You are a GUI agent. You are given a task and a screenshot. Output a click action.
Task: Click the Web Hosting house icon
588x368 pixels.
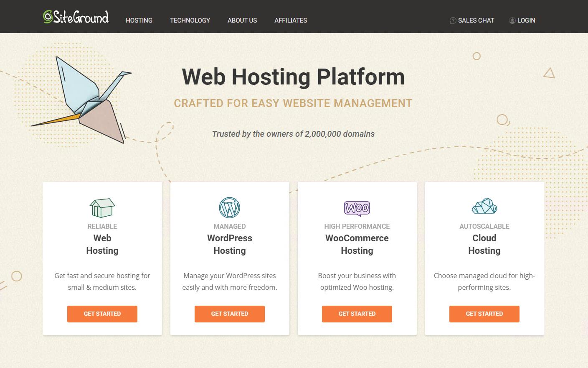(x=102, y=208)
